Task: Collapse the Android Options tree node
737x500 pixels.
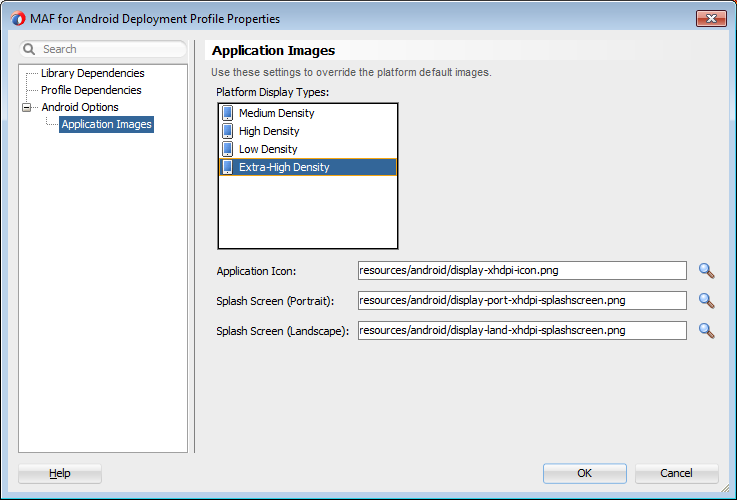Action: click(27, 108)
